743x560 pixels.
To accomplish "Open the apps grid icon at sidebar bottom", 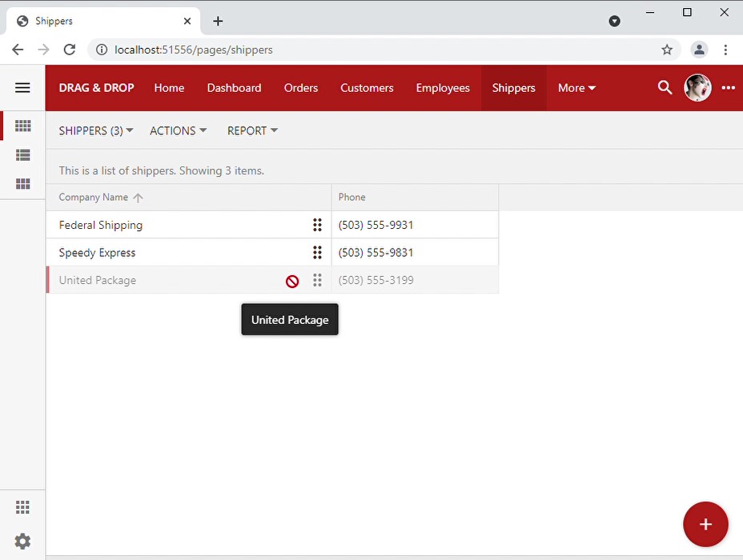I will click(22, 507).
